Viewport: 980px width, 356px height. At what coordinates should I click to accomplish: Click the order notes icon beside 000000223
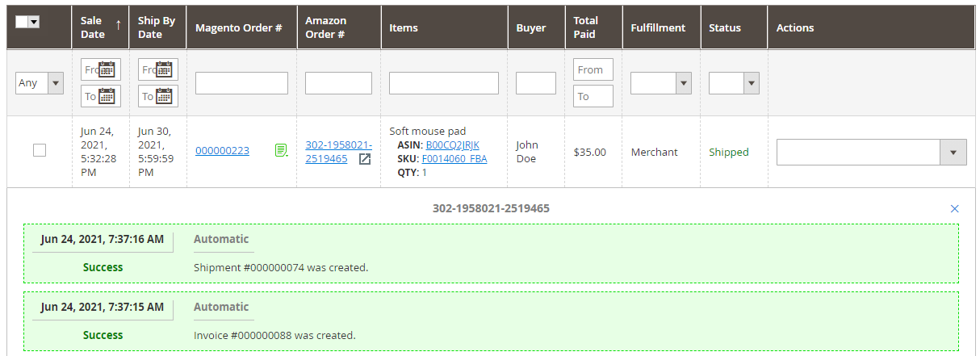coord(281,150)
